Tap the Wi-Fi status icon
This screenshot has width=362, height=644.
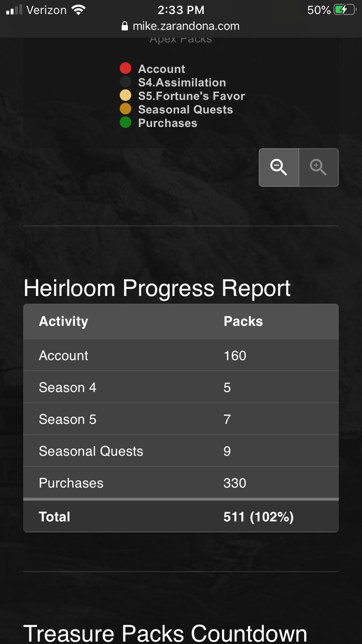[x=78, y=10]
